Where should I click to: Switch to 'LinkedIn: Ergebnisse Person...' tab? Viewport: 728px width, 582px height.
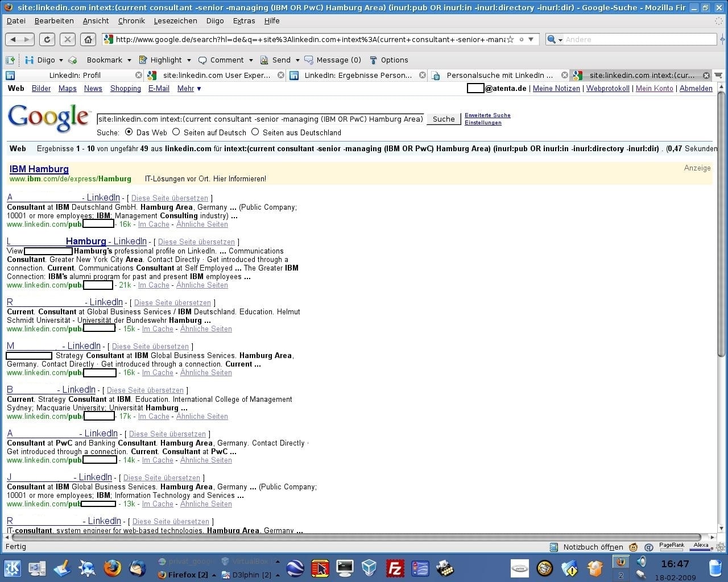pos(358,75)
